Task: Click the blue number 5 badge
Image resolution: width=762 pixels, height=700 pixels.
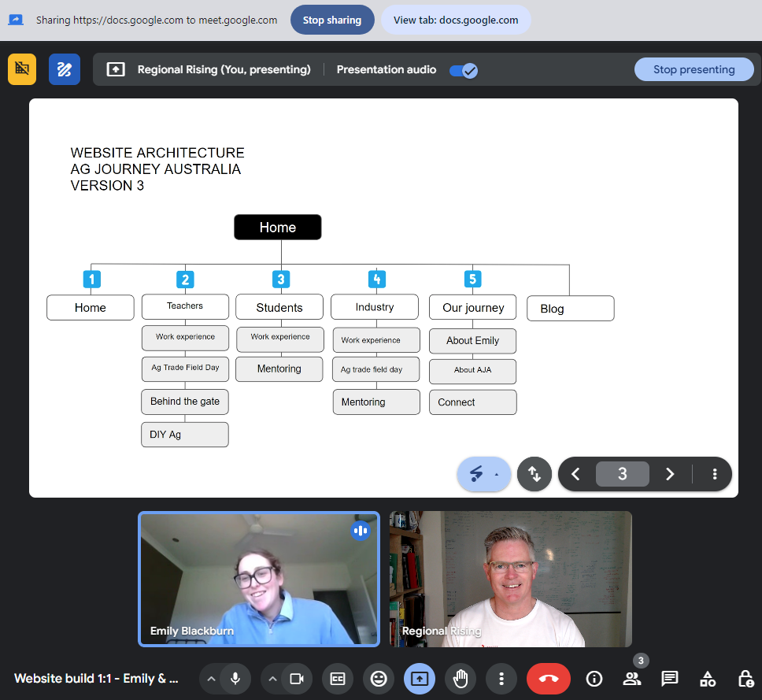Action: tap(472, 279)
